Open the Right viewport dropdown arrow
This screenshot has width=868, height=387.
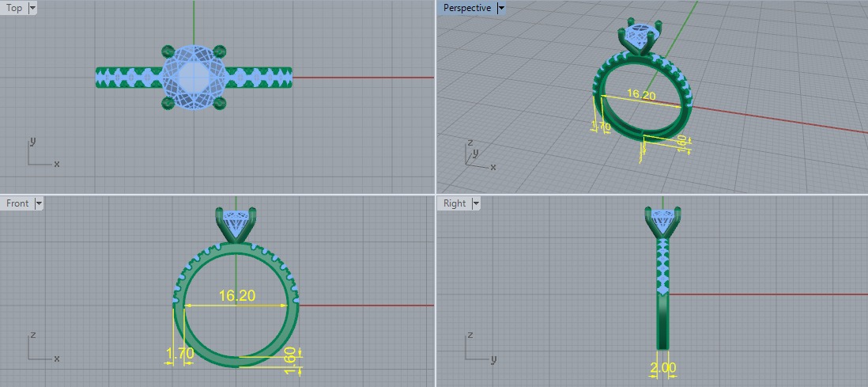476,203
